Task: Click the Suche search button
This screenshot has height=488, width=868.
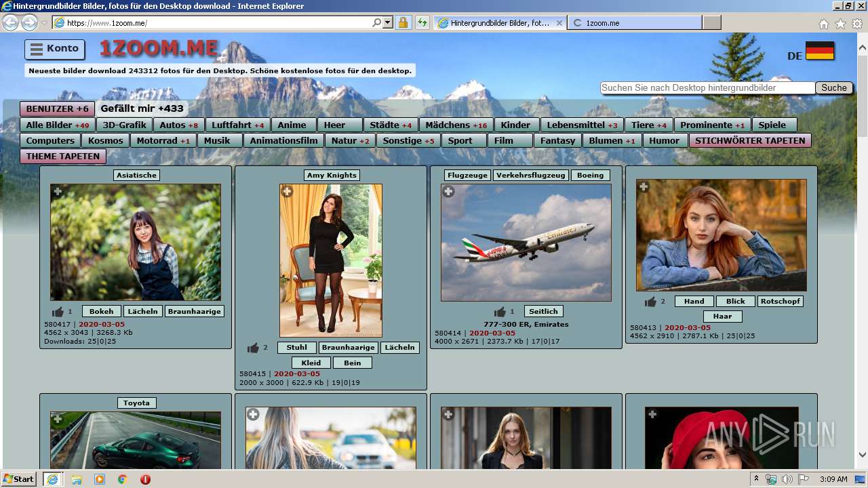Action: pyautogui.click(x=834, y=87)
